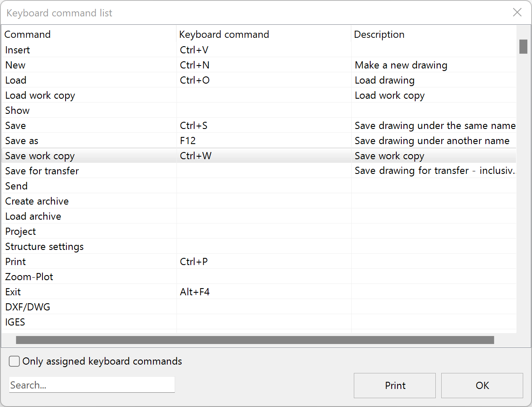
Task: Sort by the Keyboard command column header
Action: pos(224,34)
